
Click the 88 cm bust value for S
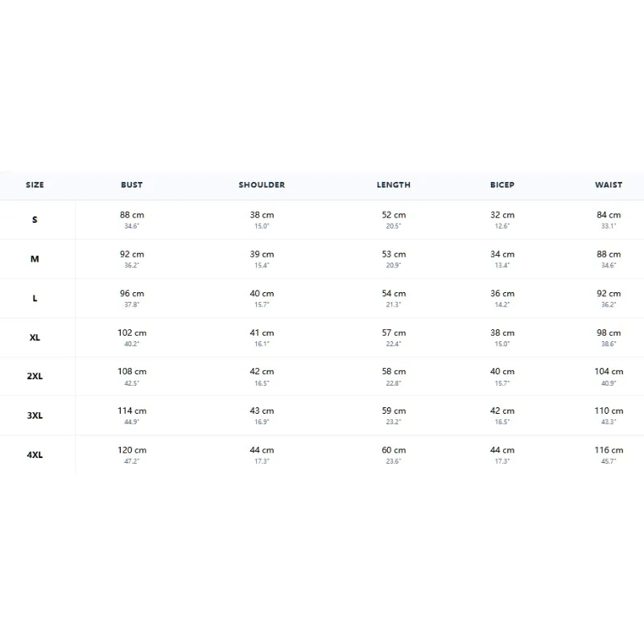coord(132,215)
